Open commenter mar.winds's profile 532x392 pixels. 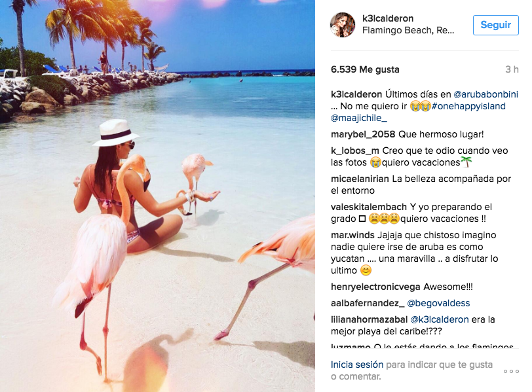(x=352, y=235)
